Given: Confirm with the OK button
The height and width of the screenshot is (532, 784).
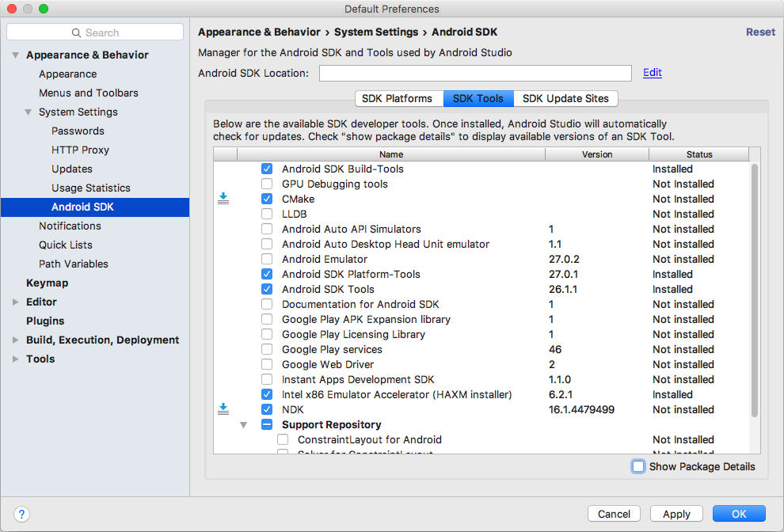Looking at the screenshot, I should coord(739,514).
